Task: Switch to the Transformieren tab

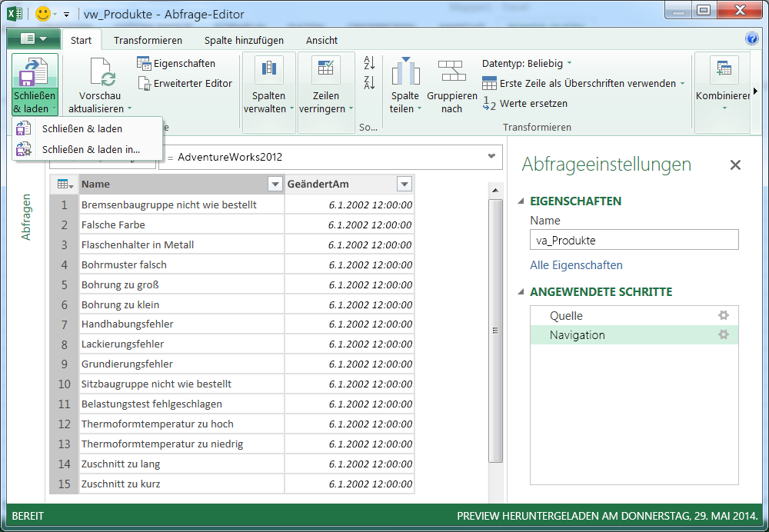Action: [148, 40]
